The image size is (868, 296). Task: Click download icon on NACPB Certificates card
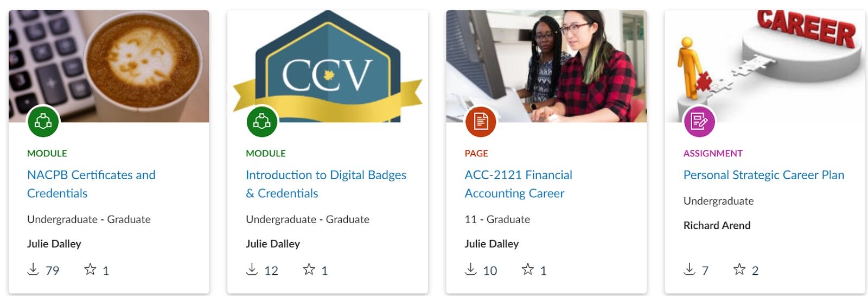tap(33, 269)
